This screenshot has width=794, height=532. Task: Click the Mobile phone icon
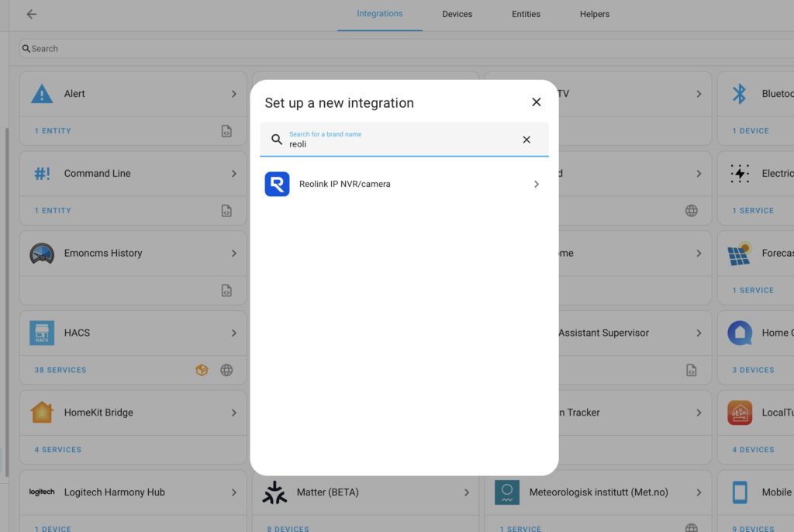pyautogui.click(x=740, y=492)
